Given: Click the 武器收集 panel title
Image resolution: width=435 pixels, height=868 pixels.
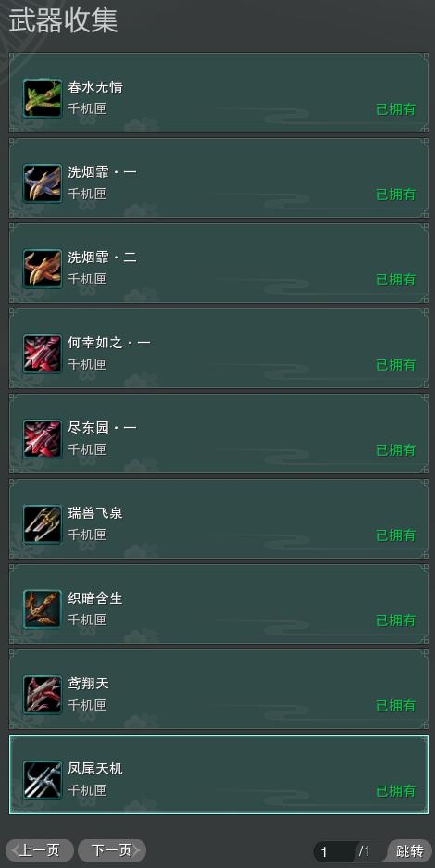Looking at the screenshot, I should click(x=63, y=21).
